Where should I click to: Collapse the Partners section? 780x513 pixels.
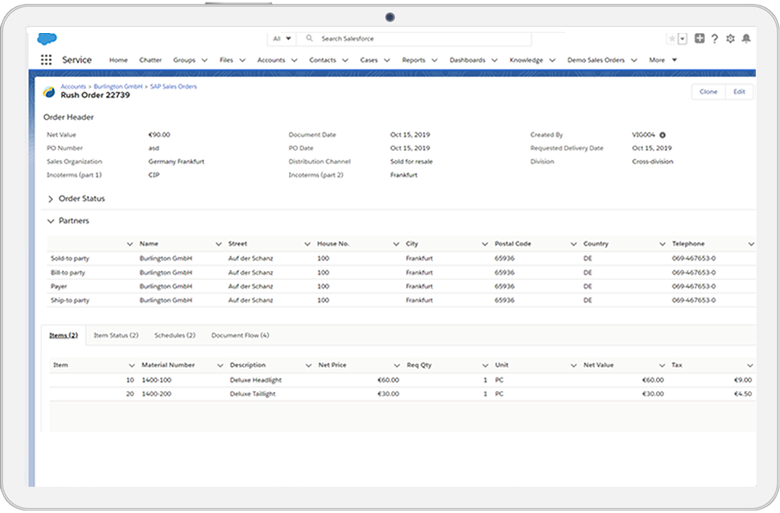[x=50, y=221]
